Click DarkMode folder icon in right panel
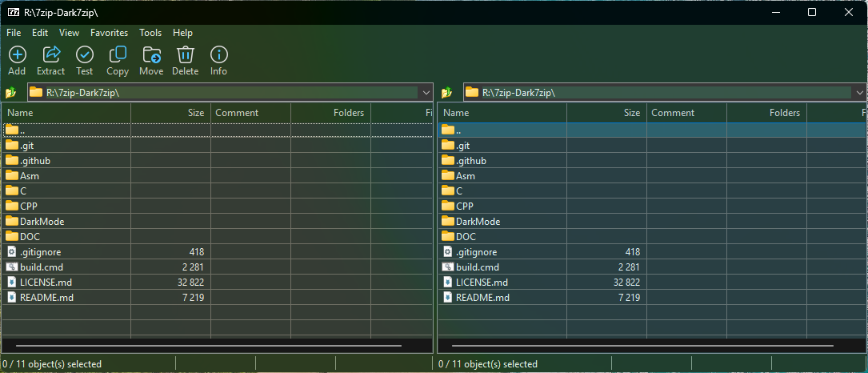 tap(448, 221)
